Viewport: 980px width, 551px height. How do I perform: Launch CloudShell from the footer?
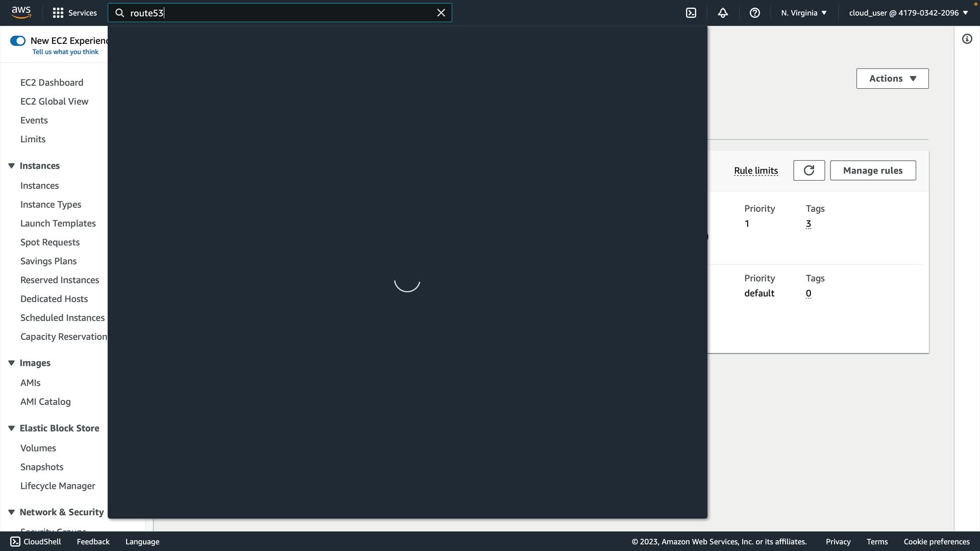[x=36, y=541]
